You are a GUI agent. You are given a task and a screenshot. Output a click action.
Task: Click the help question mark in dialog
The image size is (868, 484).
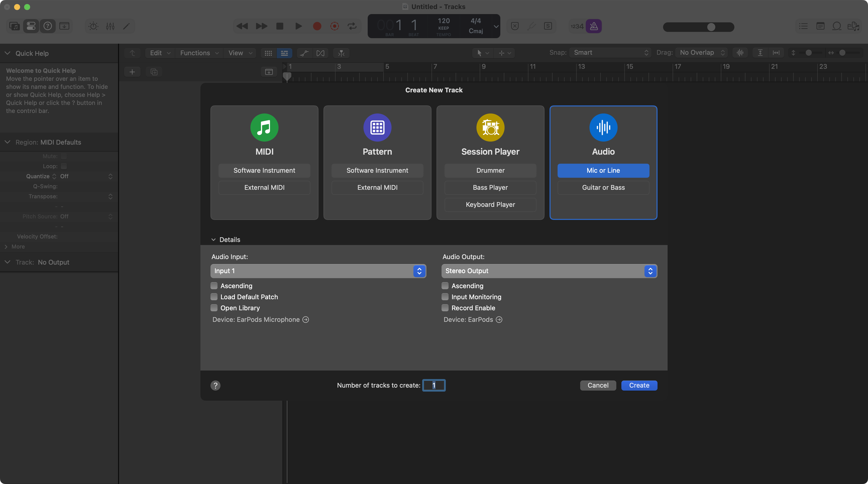click(215, 385)
